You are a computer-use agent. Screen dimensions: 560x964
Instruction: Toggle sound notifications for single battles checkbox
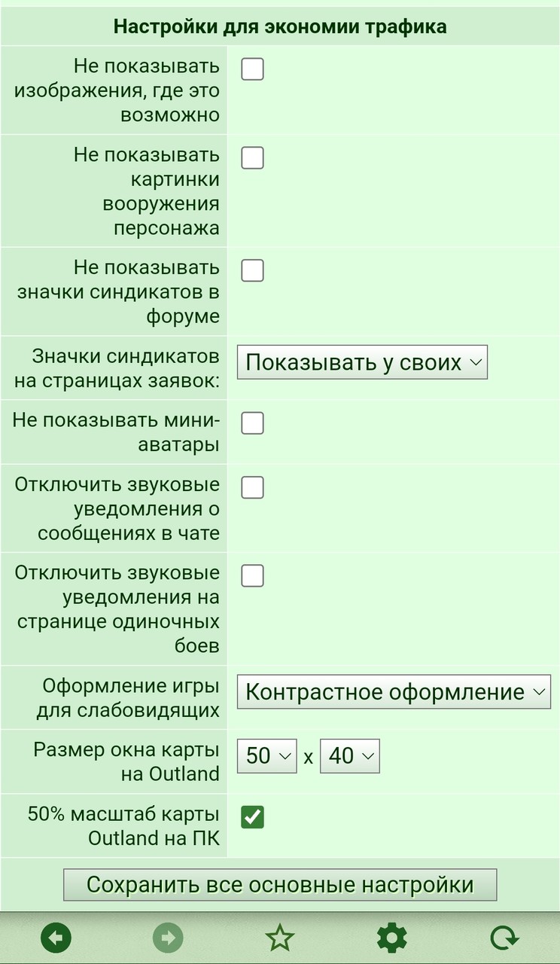[252, 575]
